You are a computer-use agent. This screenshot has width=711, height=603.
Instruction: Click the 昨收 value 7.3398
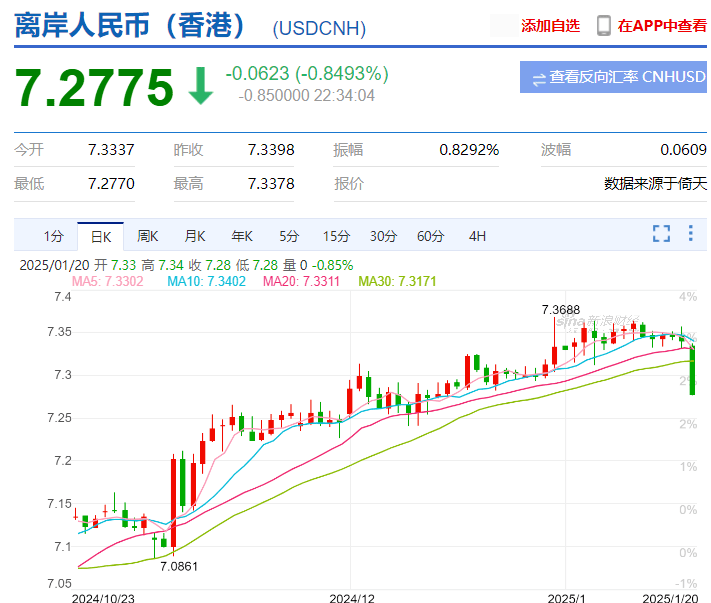click(271, 150)
